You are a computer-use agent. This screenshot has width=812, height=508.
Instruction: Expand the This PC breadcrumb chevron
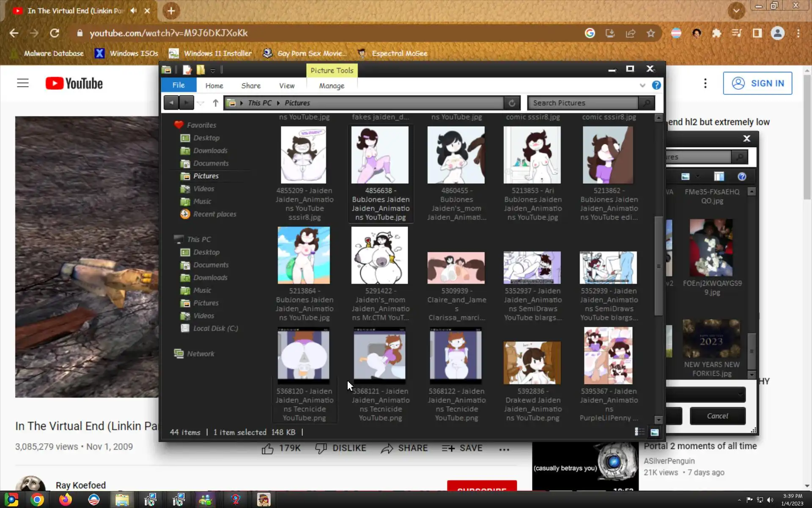pyautogui.click(x=278, y=103)
